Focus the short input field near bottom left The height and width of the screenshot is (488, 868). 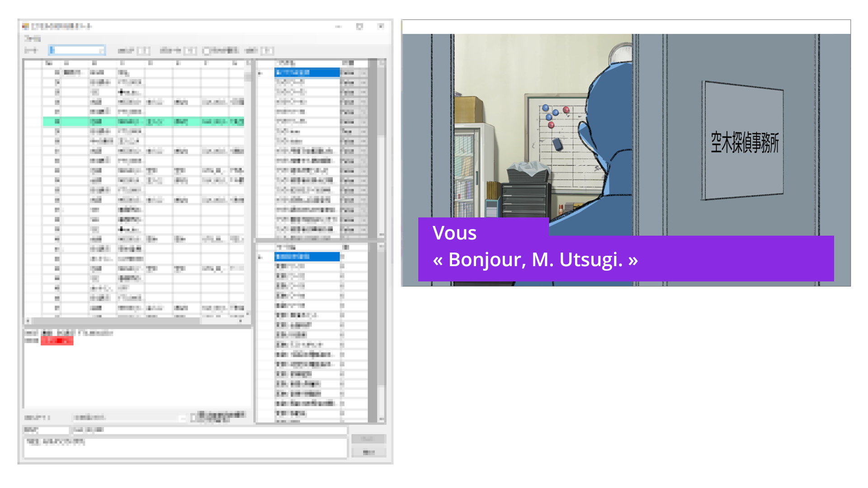pos(46,430)
